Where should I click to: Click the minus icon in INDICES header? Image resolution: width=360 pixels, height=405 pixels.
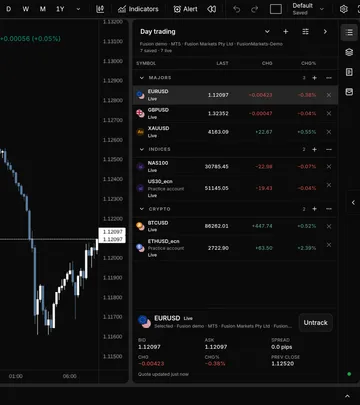click(x=329, y=149)
